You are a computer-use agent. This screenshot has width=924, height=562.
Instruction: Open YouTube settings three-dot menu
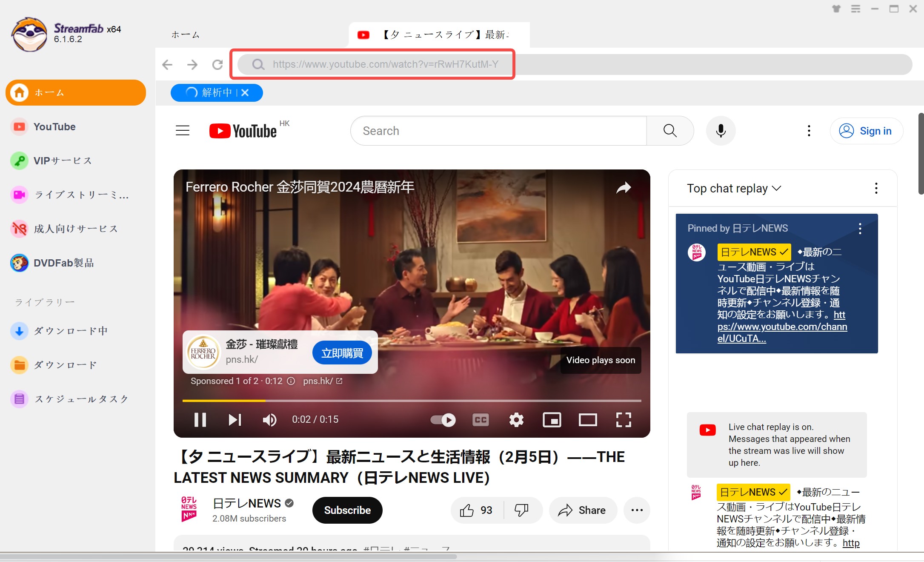click(809, 131)
